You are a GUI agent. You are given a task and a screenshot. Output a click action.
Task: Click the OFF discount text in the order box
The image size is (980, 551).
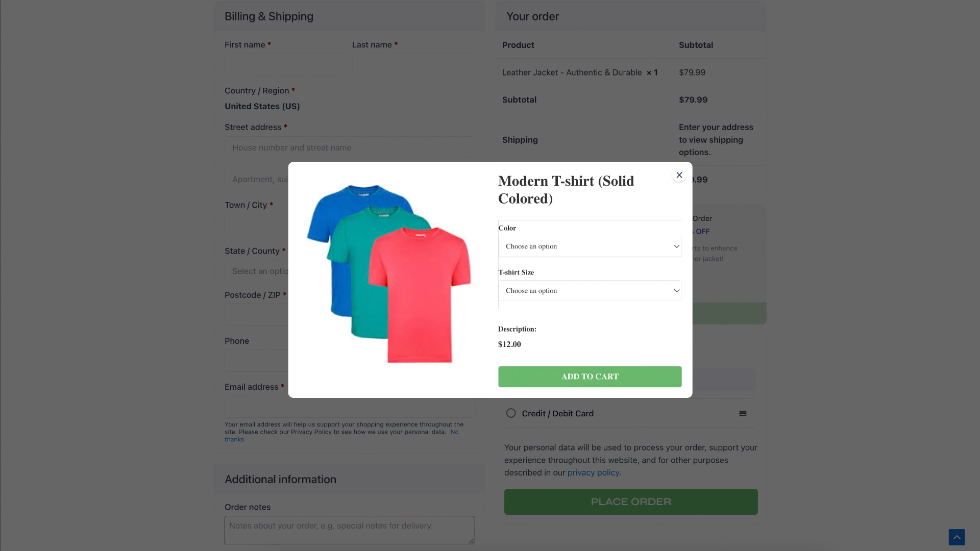(702, 231)
